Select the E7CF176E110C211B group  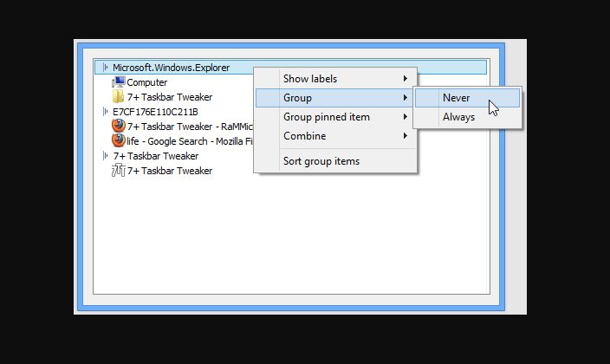point(155,112)
